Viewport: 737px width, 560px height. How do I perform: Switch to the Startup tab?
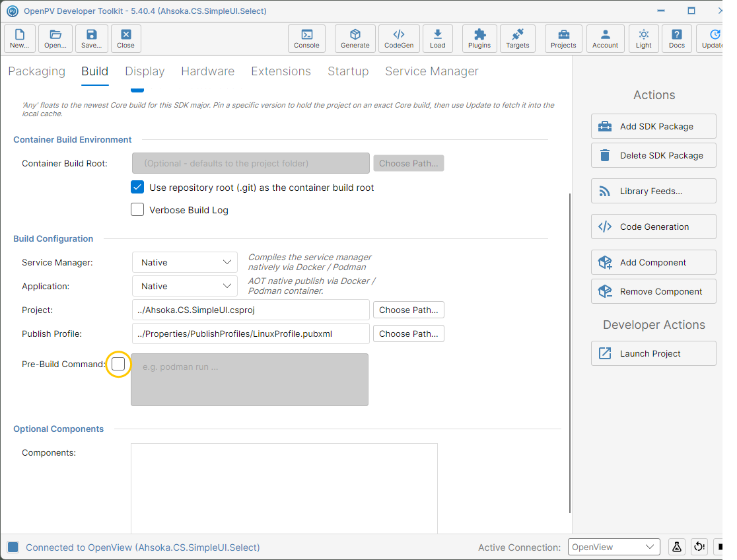coord(348,71)
